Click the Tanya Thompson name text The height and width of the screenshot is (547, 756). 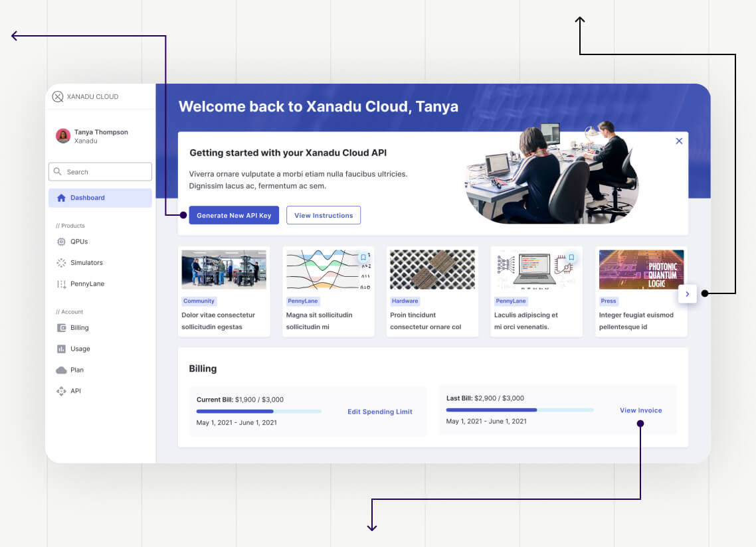point(101,132)
